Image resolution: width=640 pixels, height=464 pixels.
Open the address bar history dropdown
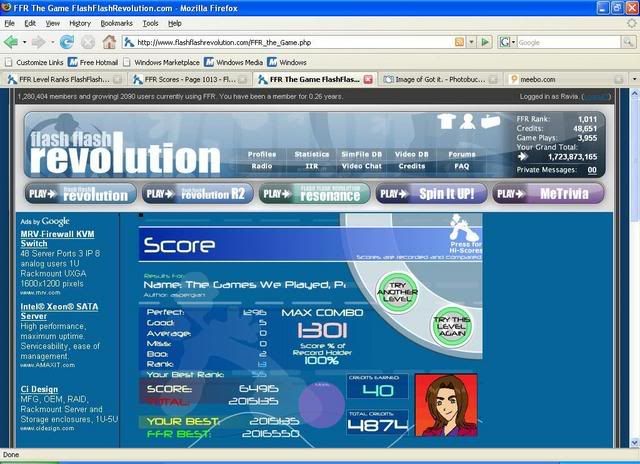click(471, 42)
